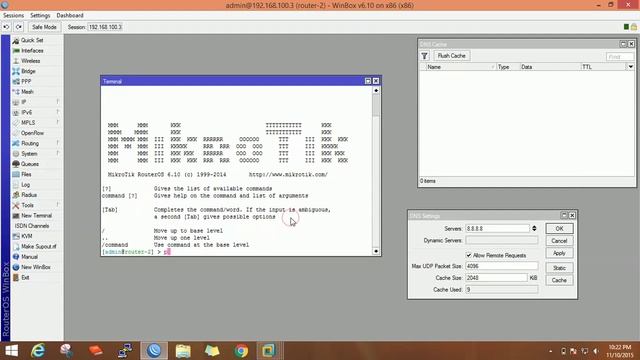Screen dimensions: 640x360
Task: Click Terminal scrollbar down arrow
Action: click(376, 251)
